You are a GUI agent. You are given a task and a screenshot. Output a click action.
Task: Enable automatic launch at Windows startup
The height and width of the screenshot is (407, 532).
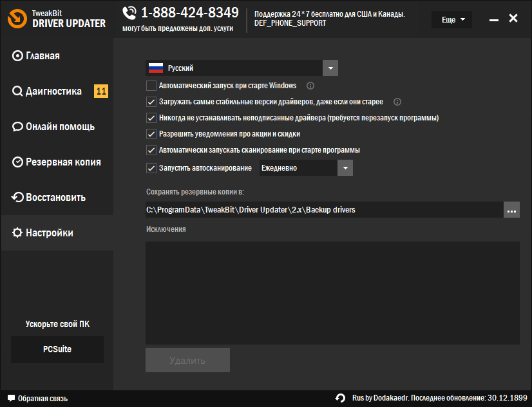pos(151,86)
